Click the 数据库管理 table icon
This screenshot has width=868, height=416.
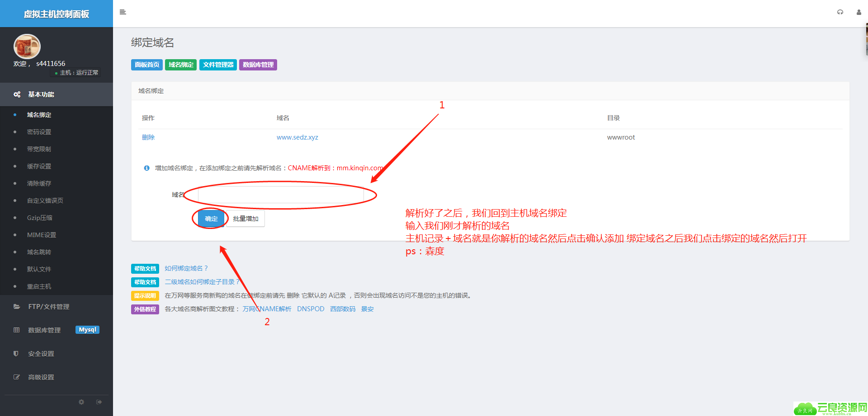(x=17, y=330)
